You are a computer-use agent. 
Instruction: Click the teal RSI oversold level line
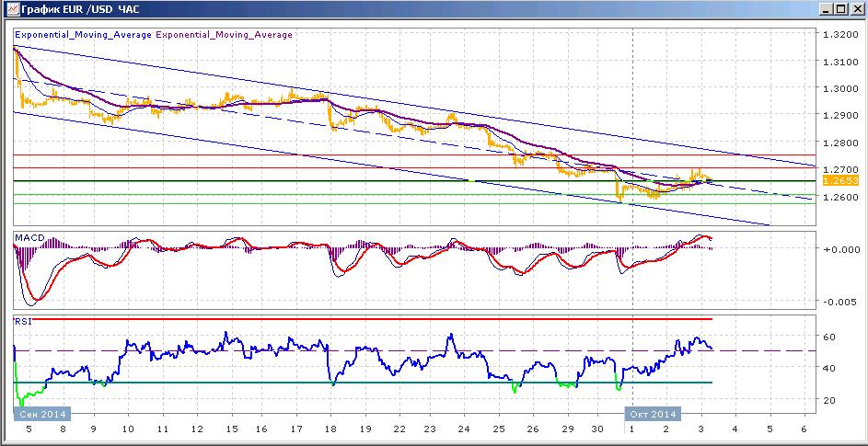[363, 383]
